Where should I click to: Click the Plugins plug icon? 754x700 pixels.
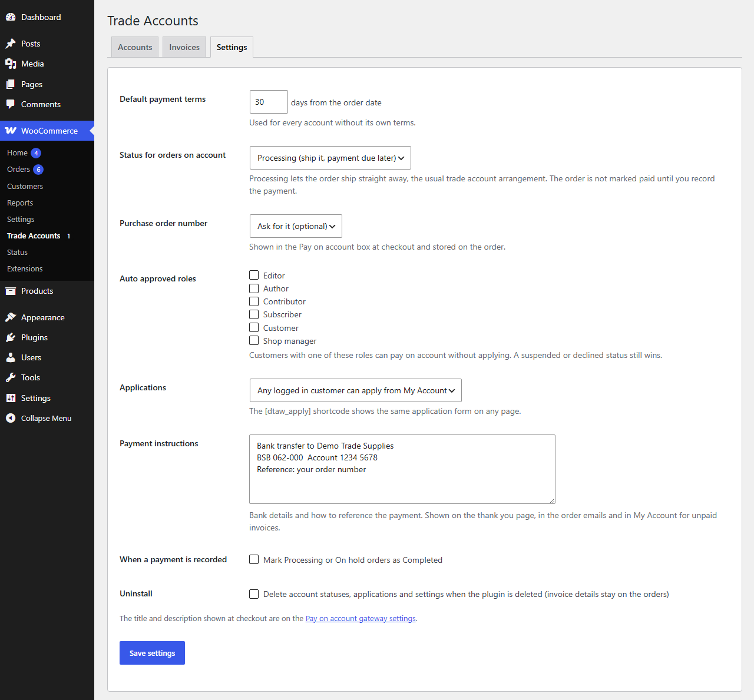[11, 337]
